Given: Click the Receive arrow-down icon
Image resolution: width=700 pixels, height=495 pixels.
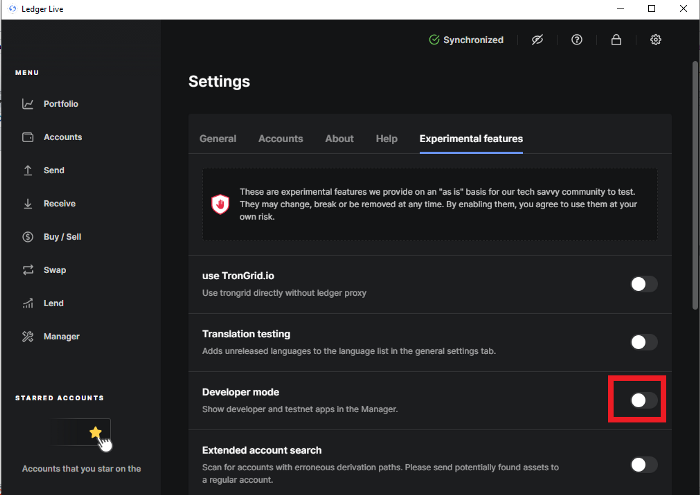Looking at the screenshot, I should click(28, 204).
